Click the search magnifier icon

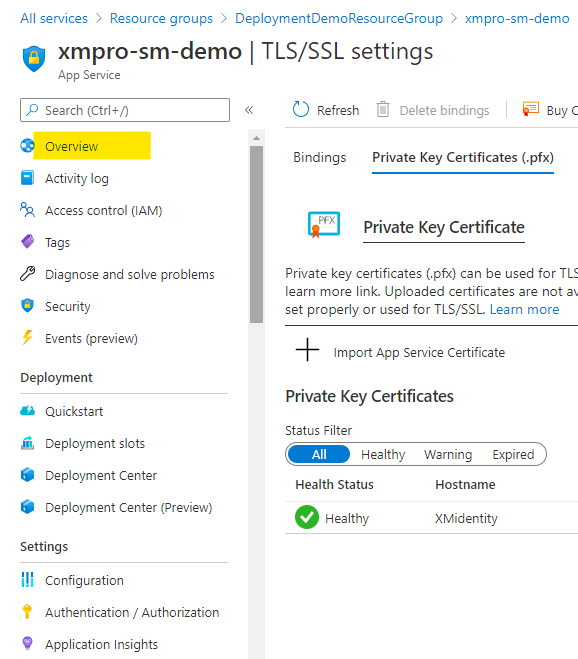coord(32,110)
